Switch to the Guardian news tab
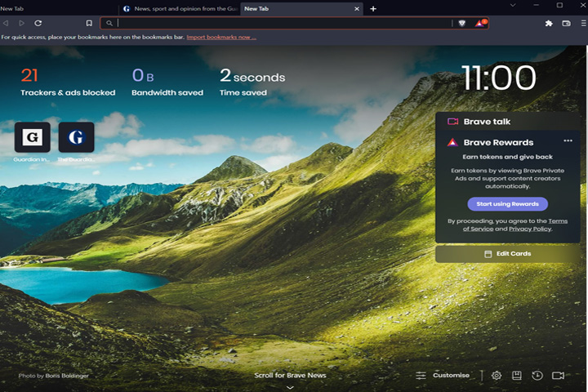The height and width of the screenshot is (392, 588). (x=180, y=9)
